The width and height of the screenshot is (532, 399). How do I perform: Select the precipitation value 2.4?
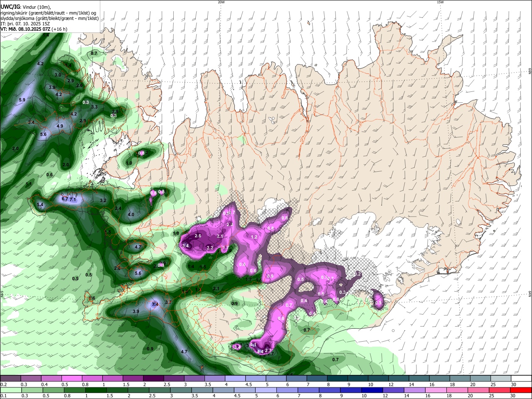(118, 209)
